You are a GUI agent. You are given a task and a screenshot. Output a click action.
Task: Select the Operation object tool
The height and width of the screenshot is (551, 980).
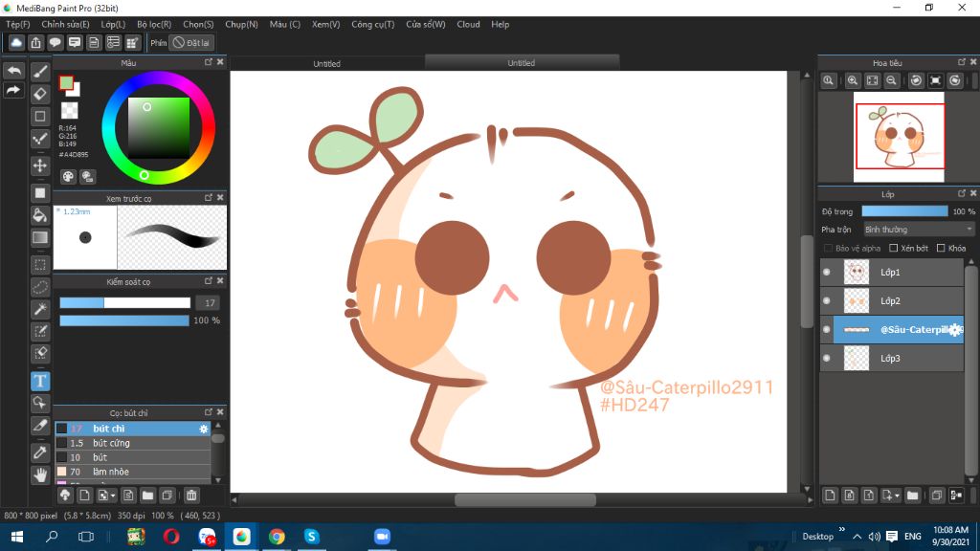pyautogui.click(x=40, y=403)
